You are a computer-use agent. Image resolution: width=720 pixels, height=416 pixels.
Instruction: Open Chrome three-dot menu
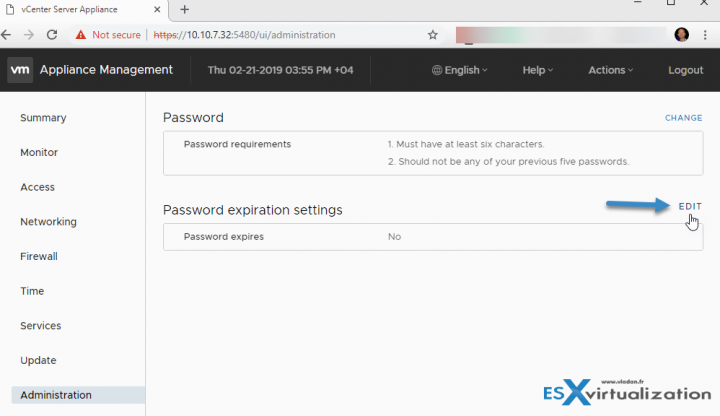705,35
